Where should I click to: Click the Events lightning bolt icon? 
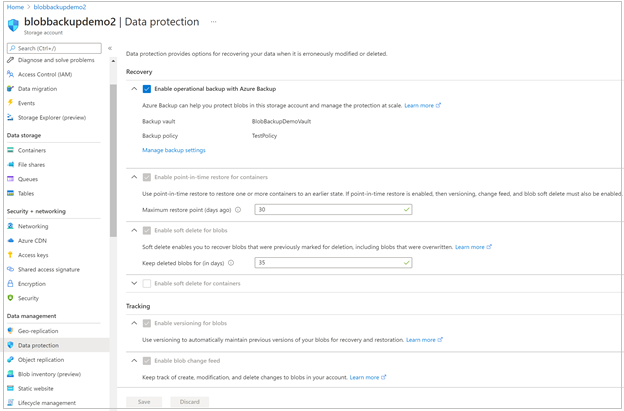point(10,103)
